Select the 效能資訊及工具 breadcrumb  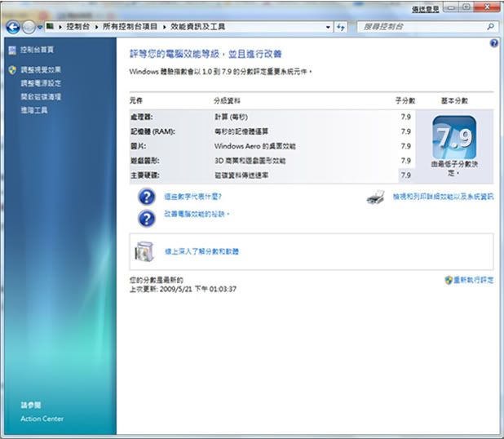tap(197, 27)
